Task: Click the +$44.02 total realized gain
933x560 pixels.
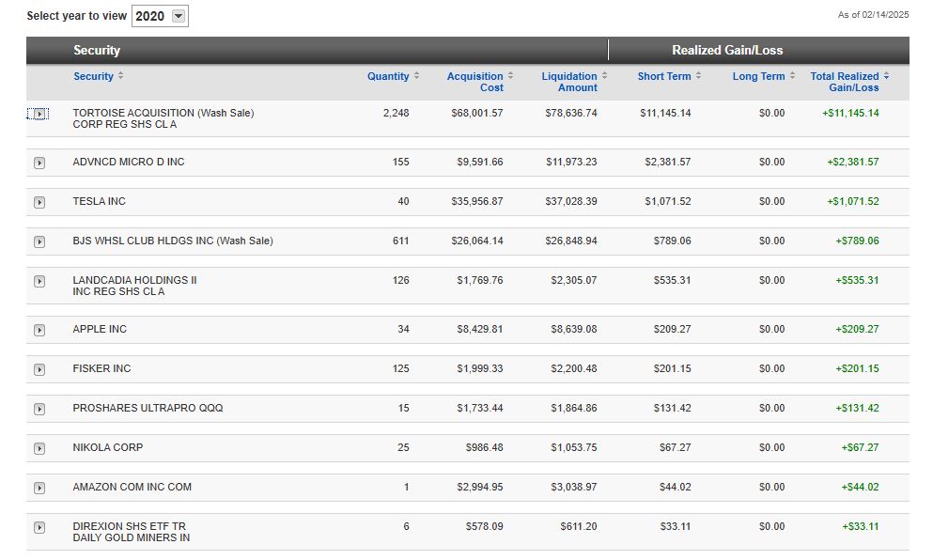Action: pyautogui.click(x=860, y=487)
